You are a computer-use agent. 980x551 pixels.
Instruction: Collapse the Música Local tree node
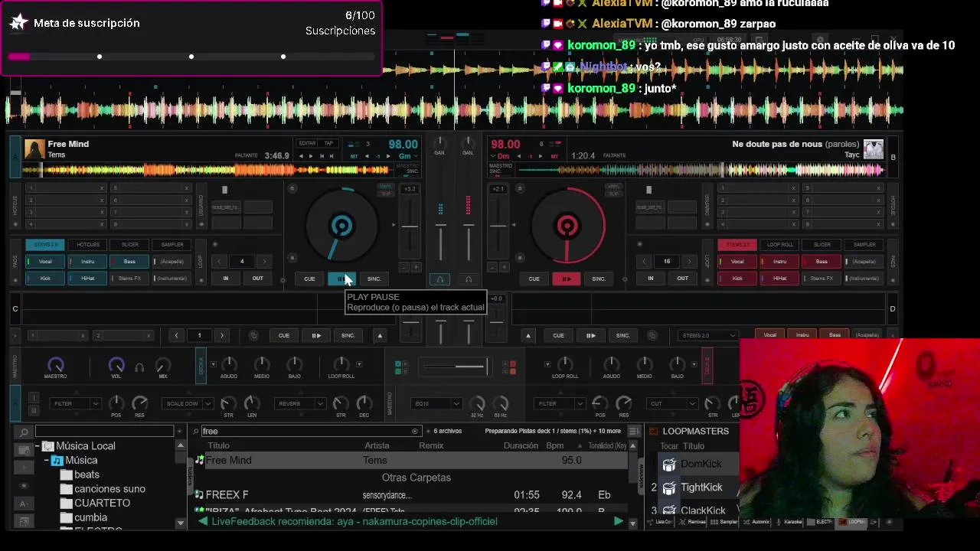pyautogui.click(x=38, y=446)
